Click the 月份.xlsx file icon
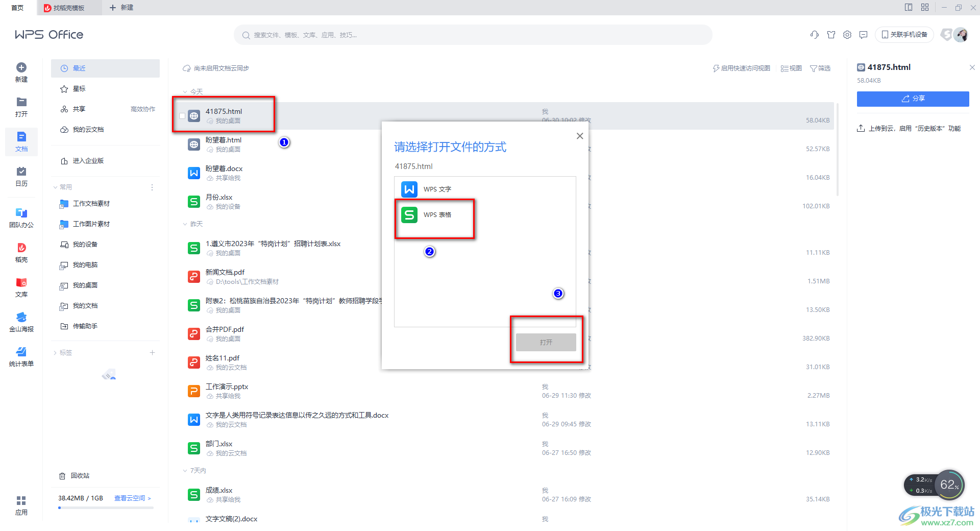The width and height of the screenshot is (980, 531). (x=194, y=202)
